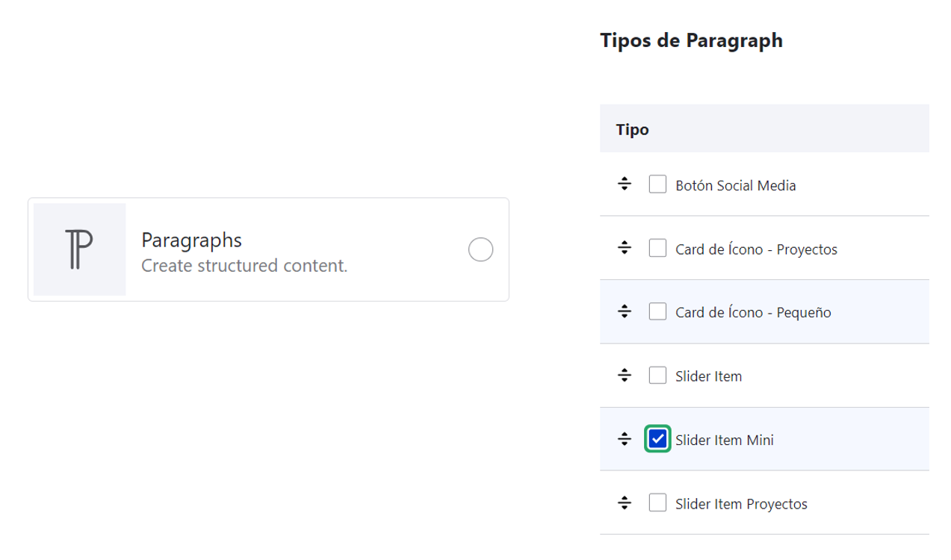Click drag handle for Slider Item Mini

[625, 440]
